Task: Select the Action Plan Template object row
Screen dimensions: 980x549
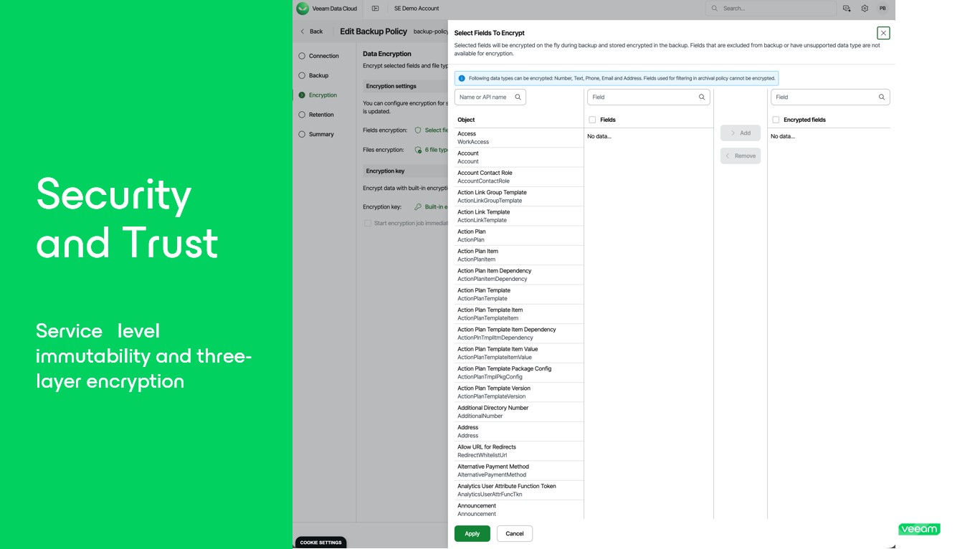Action: pos(519,294)
